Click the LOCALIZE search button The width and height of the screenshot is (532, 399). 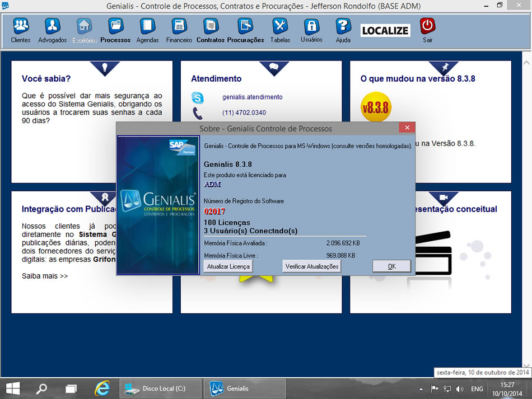click(x=385, y=31)
